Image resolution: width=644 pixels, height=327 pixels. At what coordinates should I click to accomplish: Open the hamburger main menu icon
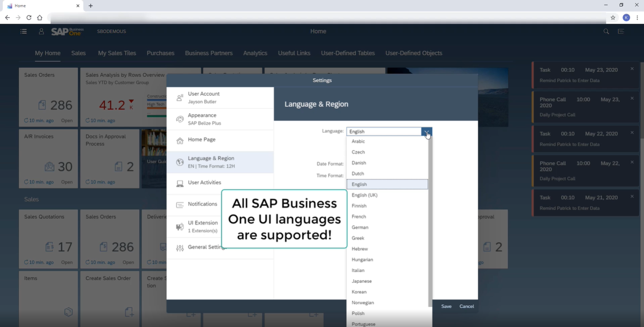pyautogui.click(x=24, y=31)
